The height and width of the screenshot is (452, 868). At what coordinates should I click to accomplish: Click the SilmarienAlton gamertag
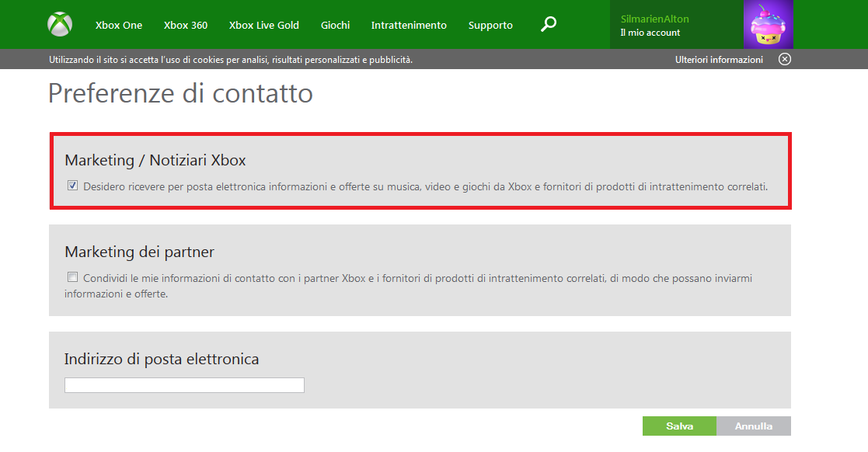point(654,19)
